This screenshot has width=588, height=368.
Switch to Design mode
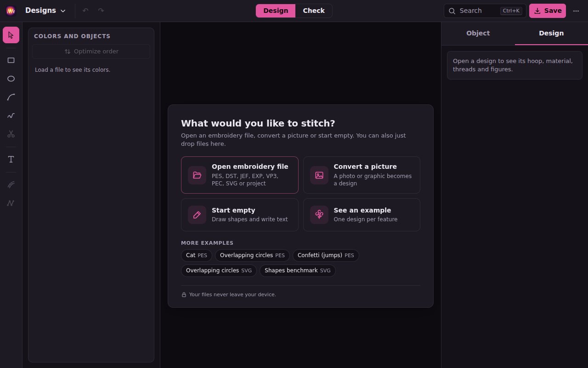pyautogui.click(x=276, y=11)
